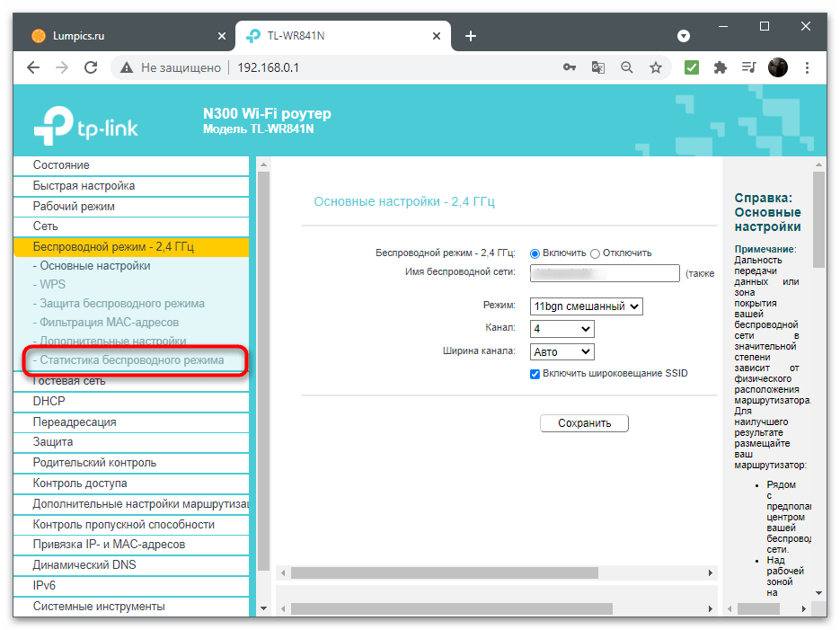This screenshot has width=840, height=630.
Task: Open WPS submenu
Action: coord(49,285)
